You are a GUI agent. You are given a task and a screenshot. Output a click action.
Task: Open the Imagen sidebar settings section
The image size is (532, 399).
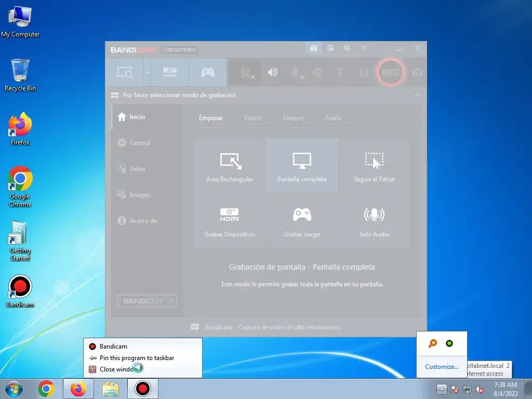[x=146, y=195]
